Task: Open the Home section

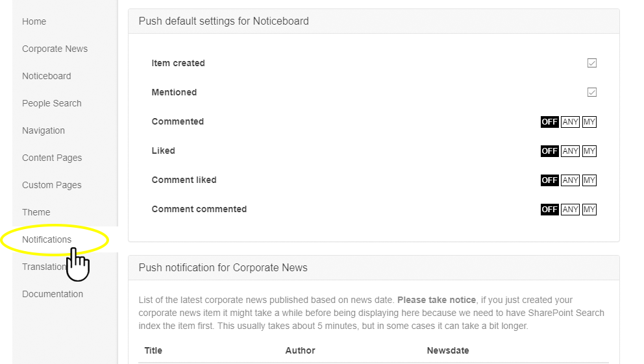Action: coord(34,21)
